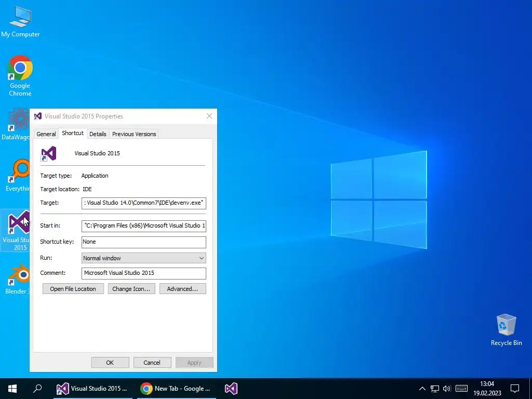
Task: Click the 'Visual Studio 2015' name text in dialog
Action: tap(97, 153)
